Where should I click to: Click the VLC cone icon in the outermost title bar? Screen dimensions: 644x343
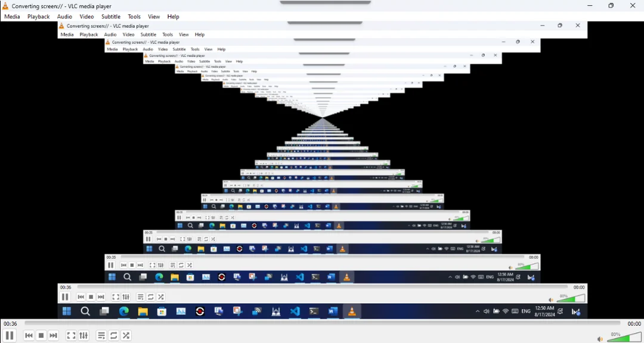[x=5, y=6]
